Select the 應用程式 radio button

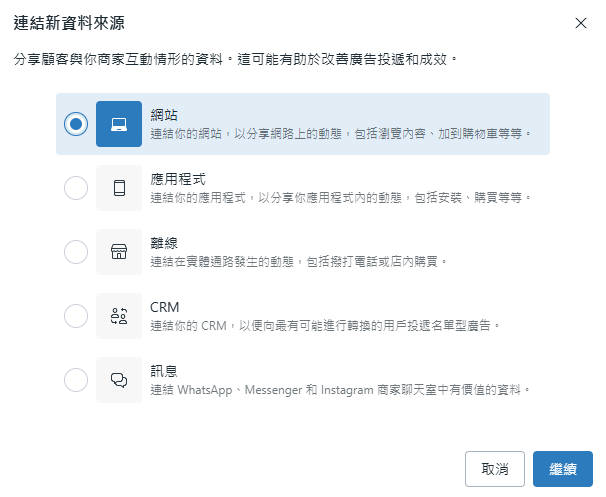(x=75, y=188)
